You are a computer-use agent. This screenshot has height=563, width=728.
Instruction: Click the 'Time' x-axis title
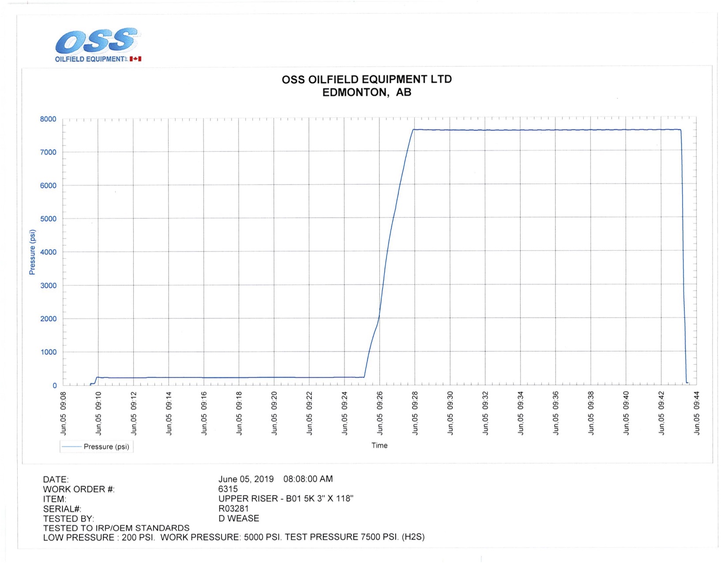click(x=379, y=446)
